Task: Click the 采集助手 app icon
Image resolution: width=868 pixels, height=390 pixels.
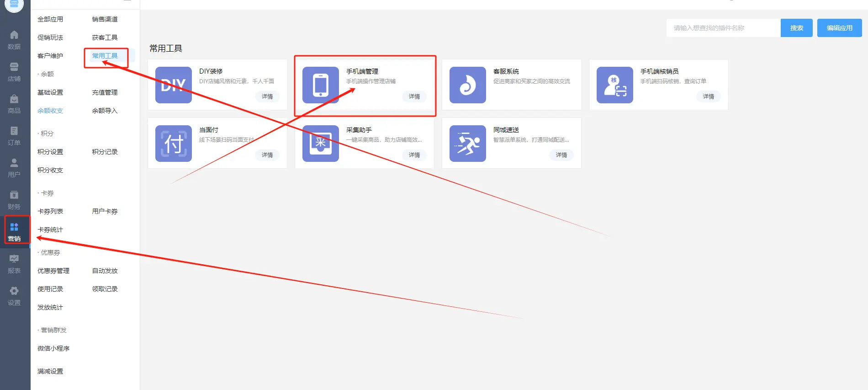Action: [x=321, y=144]
